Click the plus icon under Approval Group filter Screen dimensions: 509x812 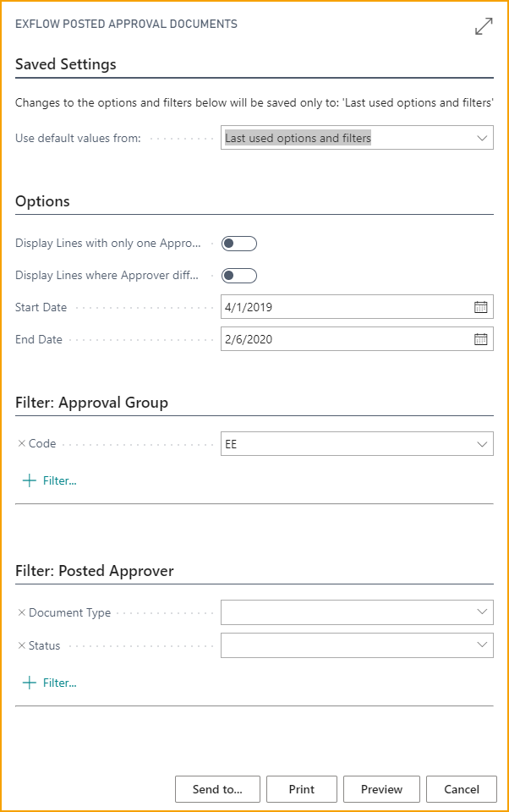(30, 480)
